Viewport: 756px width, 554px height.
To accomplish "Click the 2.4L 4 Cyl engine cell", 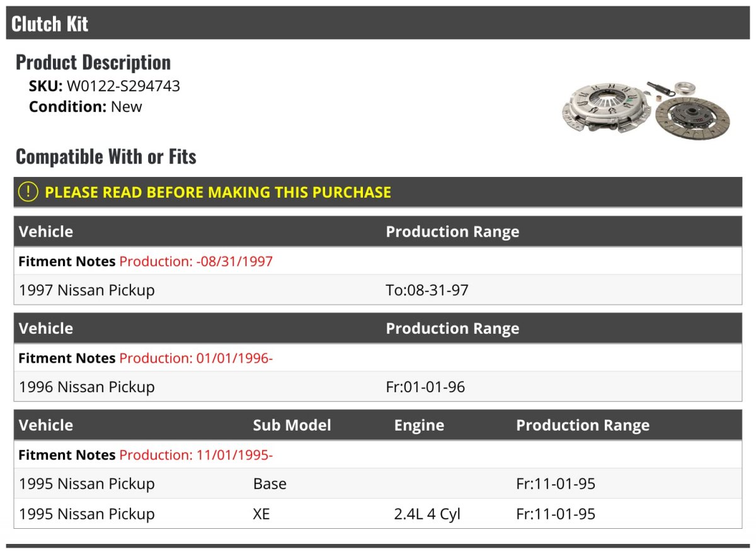I will pos(427,514).
